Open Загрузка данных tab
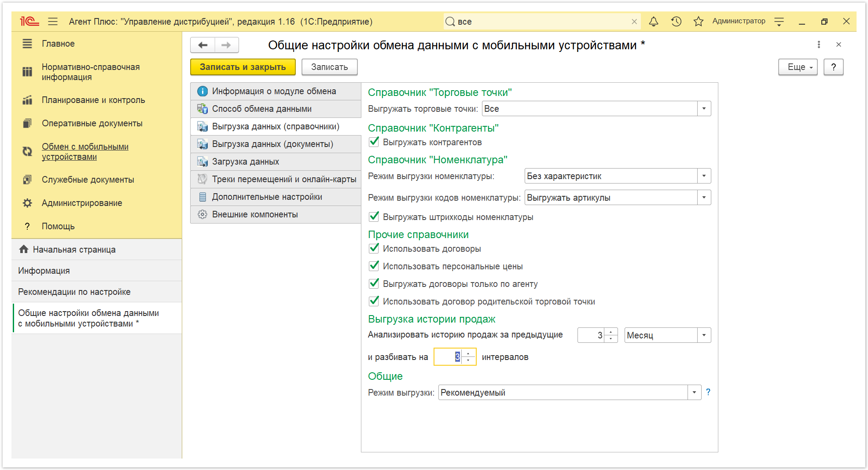The height and width of the screenshot is (470, 868). pos(276,162)
